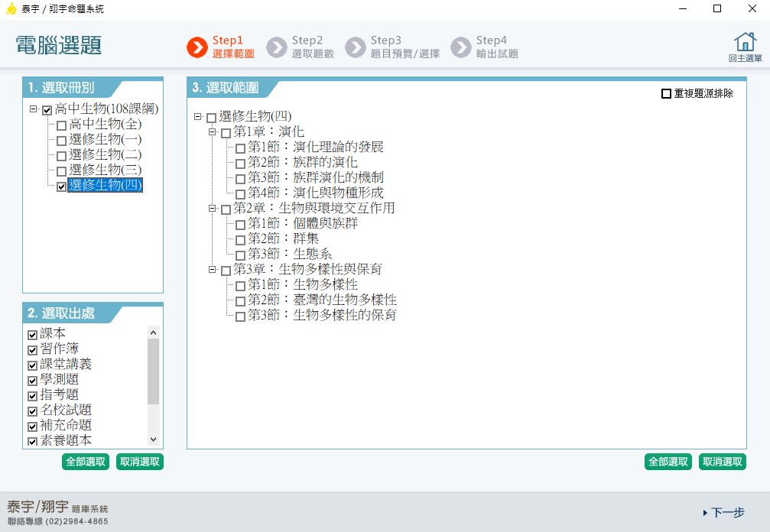The image size is (770, 532).
Task: Go to Step2 選取題數 tab
Action: 312,47
